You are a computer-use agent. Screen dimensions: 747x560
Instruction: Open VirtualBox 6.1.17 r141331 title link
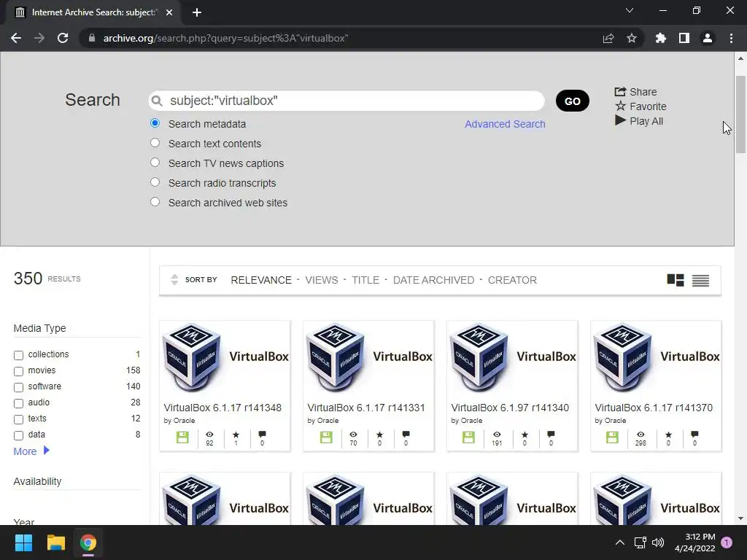tap(366, 408)
